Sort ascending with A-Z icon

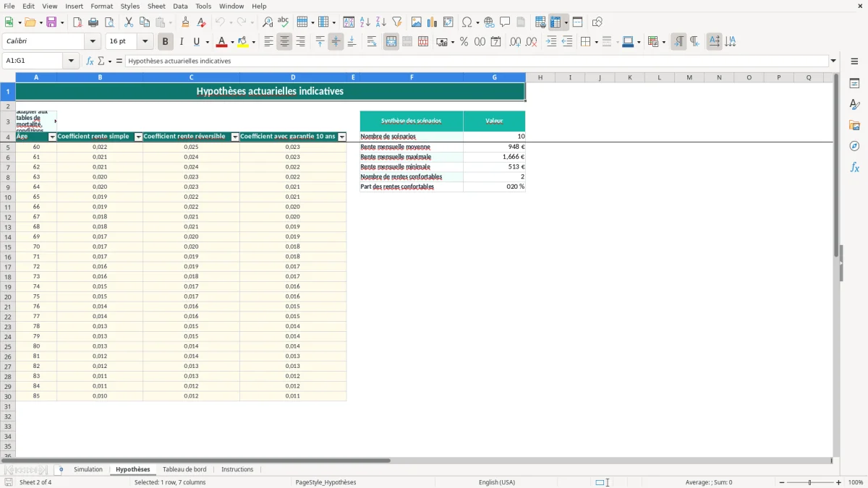pos(365,22)
